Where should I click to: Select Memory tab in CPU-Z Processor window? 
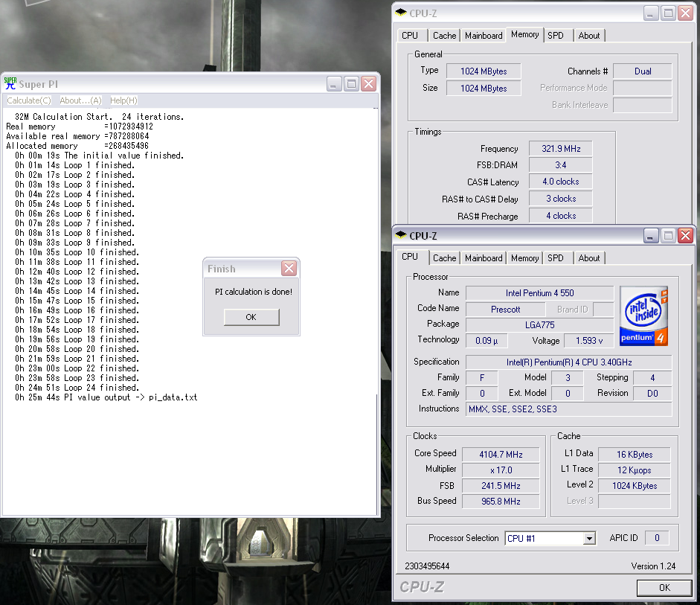(x=525, y=258)
